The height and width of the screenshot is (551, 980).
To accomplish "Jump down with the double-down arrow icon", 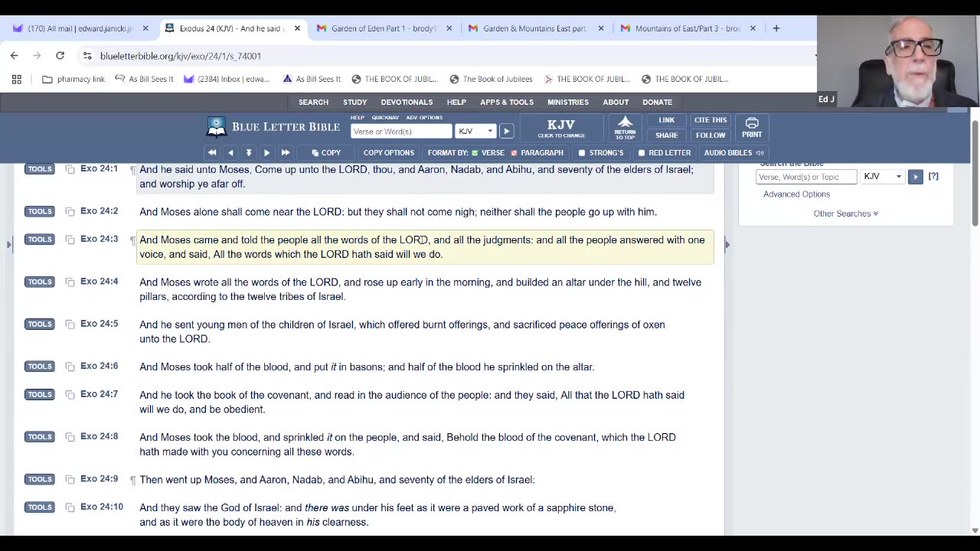I will coord(249,152).
